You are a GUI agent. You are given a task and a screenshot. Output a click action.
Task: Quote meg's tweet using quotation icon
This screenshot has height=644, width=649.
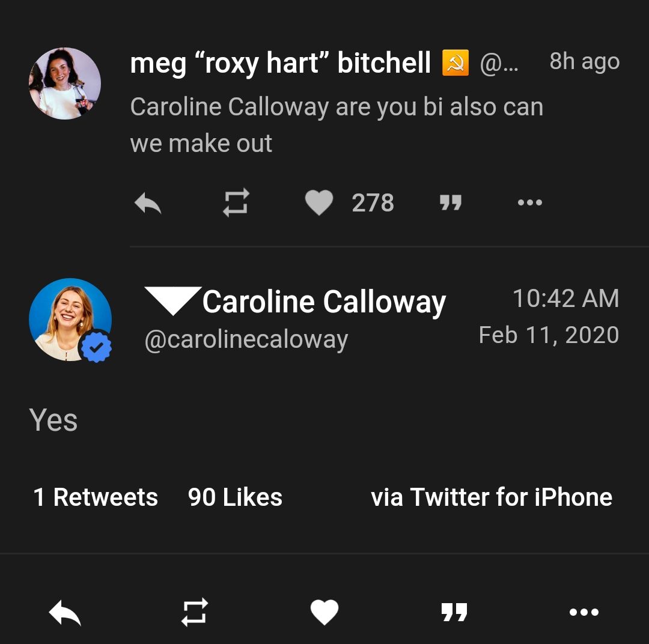click(451, 203)
